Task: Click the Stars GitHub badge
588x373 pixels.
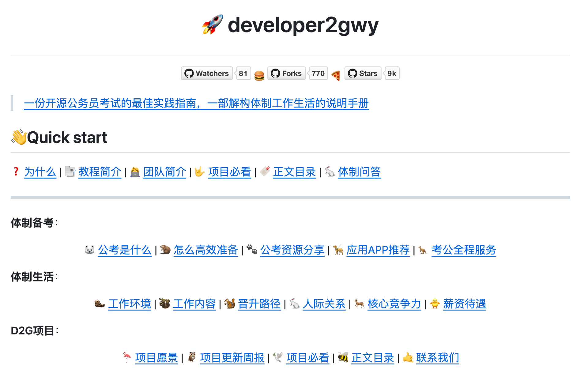Action: (x=363, y=73)
